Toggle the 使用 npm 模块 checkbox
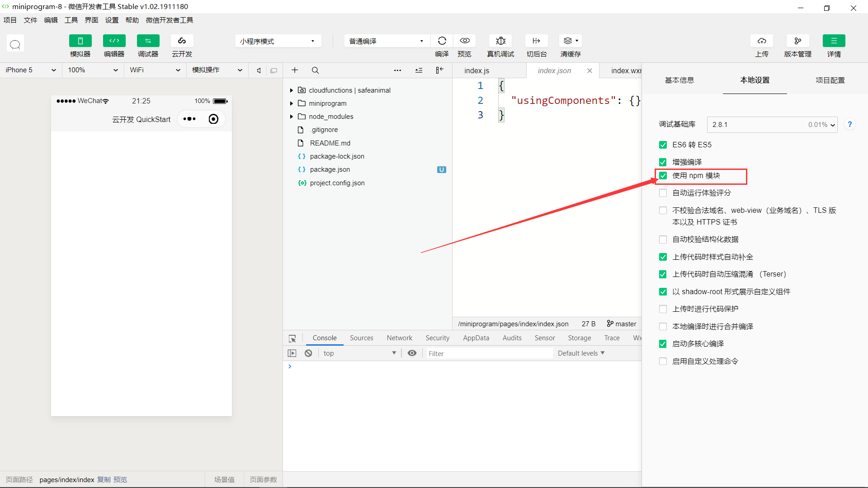Image resolution: width=868 pixels, height=488 pixels. tap(663, 176)
